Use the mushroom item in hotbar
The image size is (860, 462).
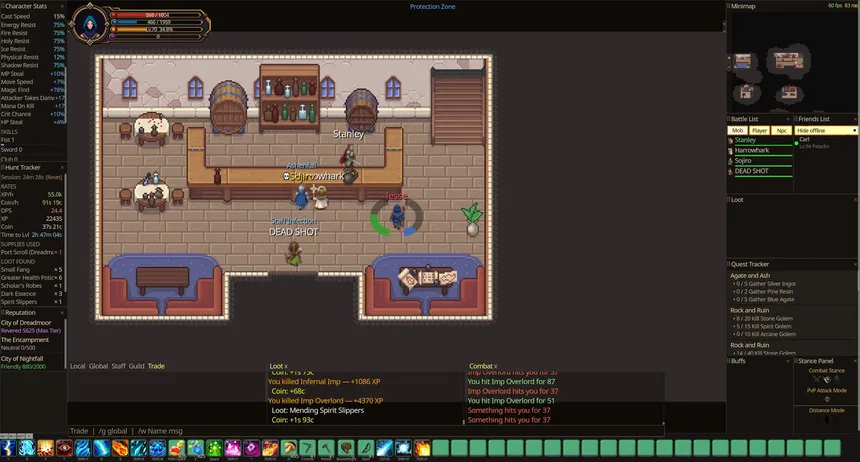pyautogui.click(x=290, y=448)
